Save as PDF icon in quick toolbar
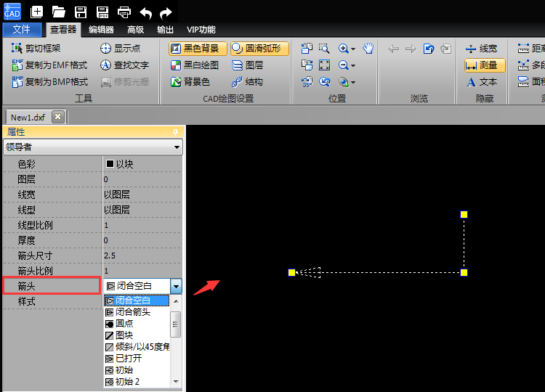The height and width of the screenshot is (392, 545). (102, 12)
